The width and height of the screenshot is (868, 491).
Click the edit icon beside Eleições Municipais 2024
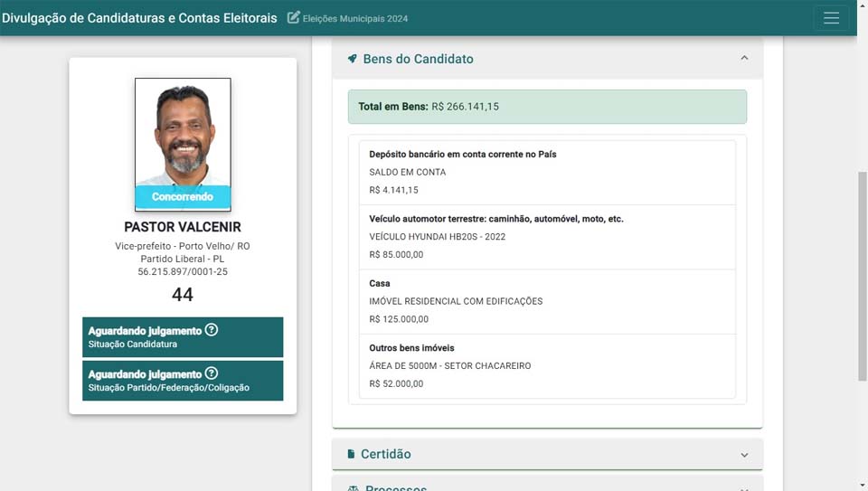pyautogui.click(x=294, y=18)
